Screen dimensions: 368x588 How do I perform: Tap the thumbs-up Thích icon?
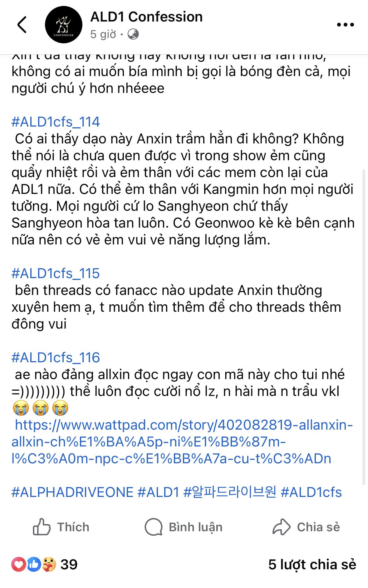42,527
